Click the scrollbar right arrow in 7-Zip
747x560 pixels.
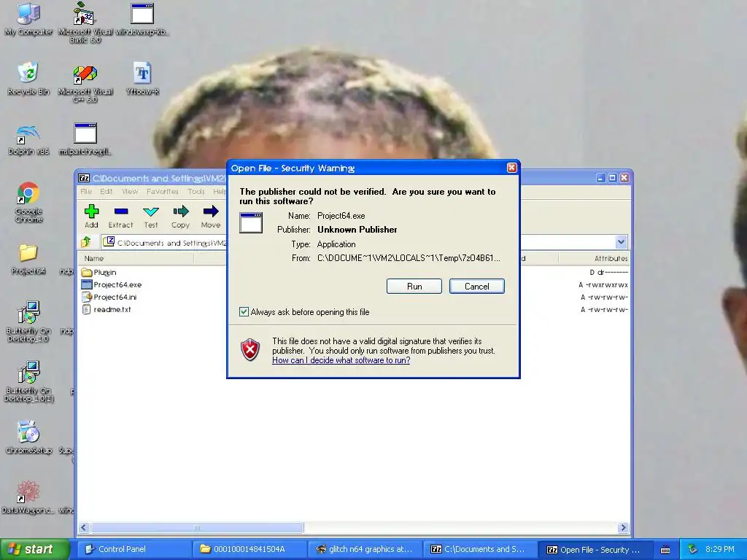click(623, 528)
